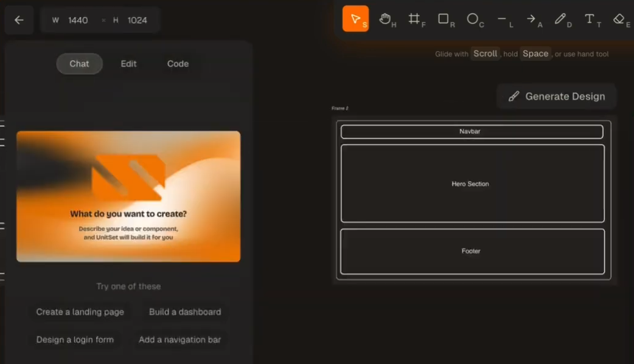Select the Hero Section box on canvas

click(x=472, y=184)
